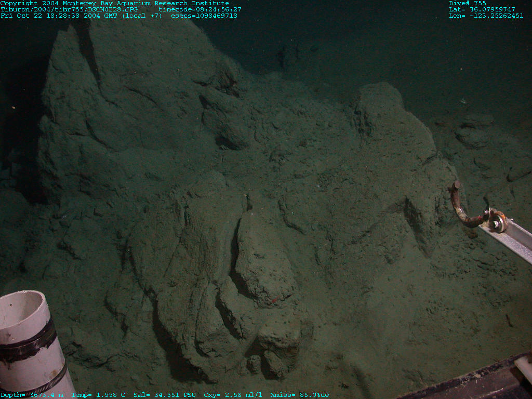Image resolution: width=532 pixels, height=399 pixels.
Task: Click the Oxy 2.58 ml/l reading
Action: click(233, 395)
